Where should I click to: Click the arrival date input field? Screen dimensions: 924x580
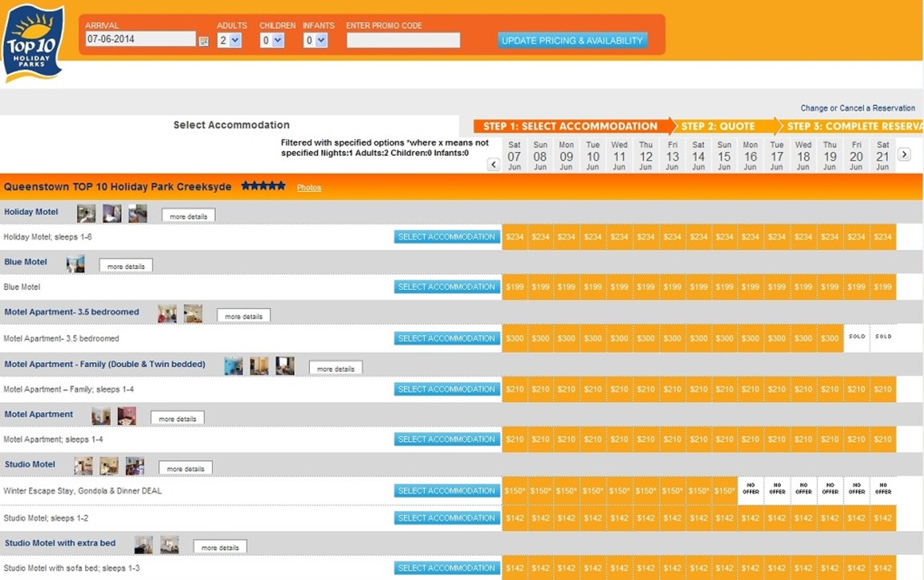pyautogui.click(x=140, y=39)
